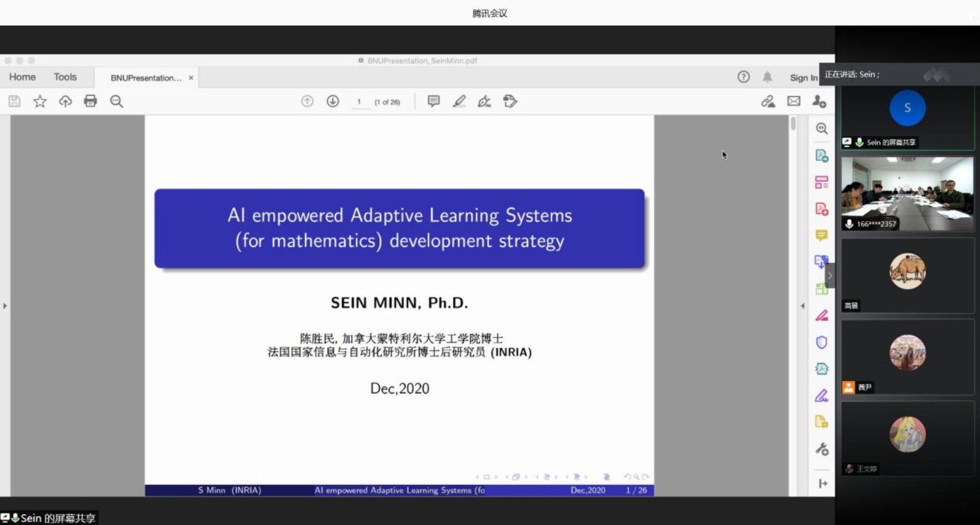Open the Tools tab
Screen dimensions: 980x525
65,77
